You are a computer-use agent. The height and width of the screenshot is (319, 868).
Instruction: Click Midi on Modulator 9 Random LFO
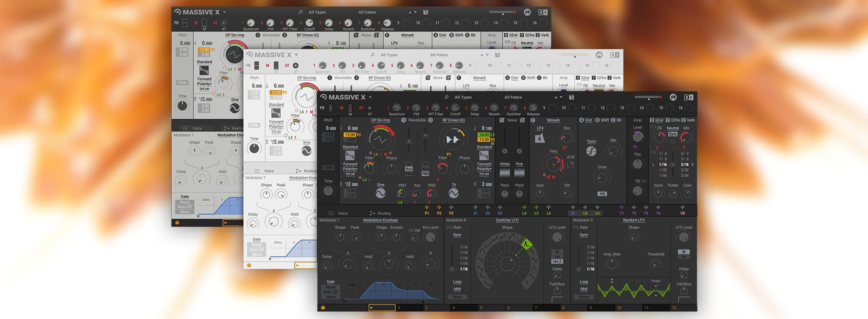pos(584,289)
